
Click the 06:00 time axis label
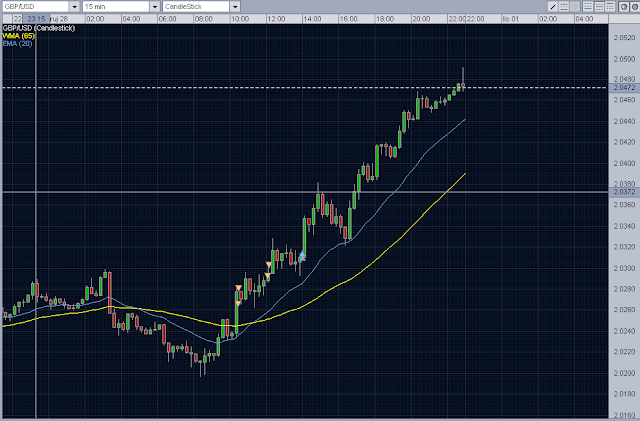(x=167, y=19)
